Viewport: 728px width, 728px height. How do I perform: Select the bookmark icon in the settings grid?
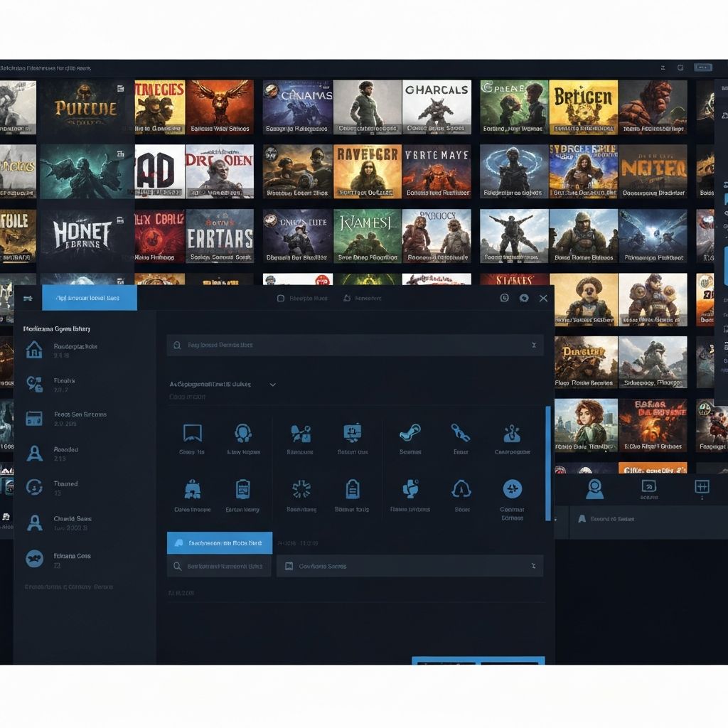(x=192, y=434)
